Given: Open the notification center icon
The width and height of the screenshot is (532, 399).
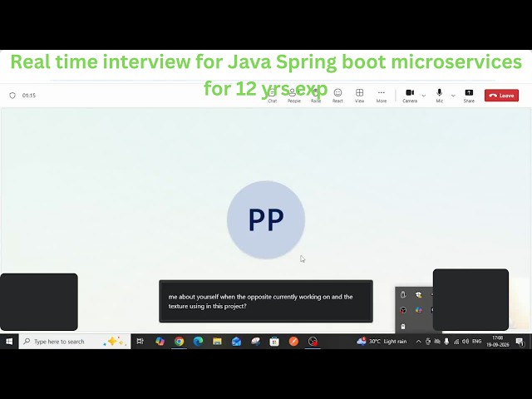Looking at the screenshot, I should (519, 342).
